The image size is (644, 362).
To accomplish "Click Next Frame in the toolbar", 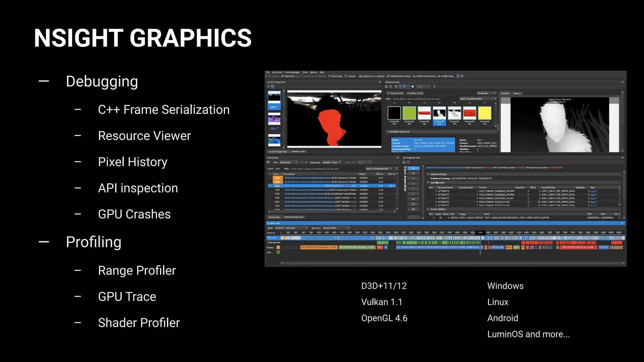I will [335, 76].
